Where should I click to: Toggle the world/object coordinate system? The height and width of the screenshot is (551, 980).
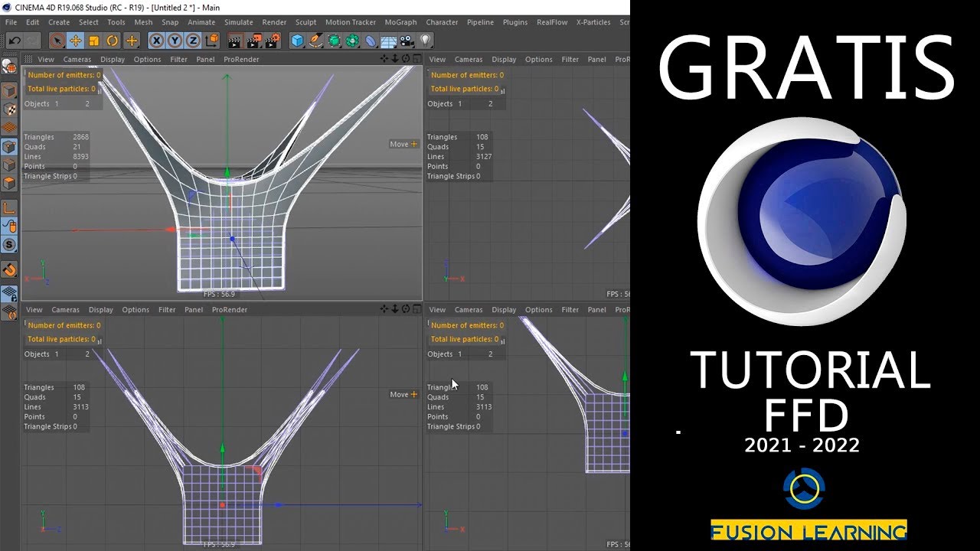(x=212, y=41)
